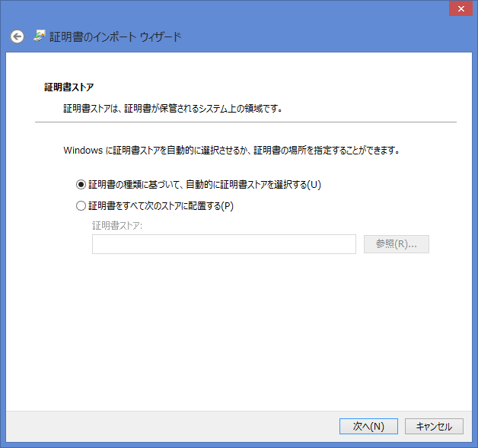
Task: Click the Windows に証明書ストアを自動的に instruction text
Action: pyautogui.click(x=231, y=150)
